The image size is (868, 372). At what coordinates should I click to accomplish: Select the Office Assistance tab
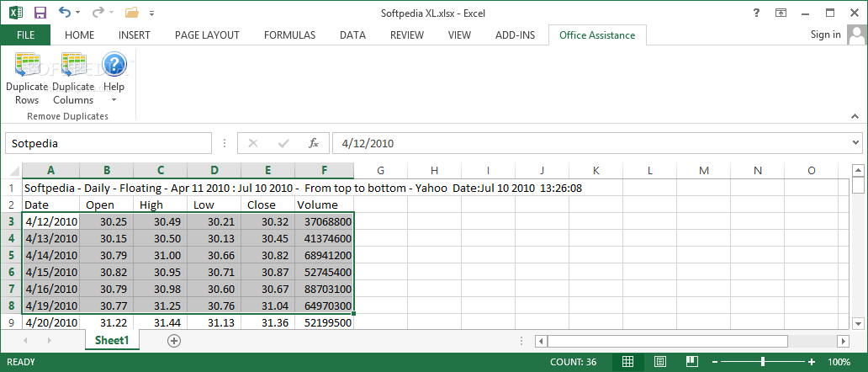click(597, 35)
